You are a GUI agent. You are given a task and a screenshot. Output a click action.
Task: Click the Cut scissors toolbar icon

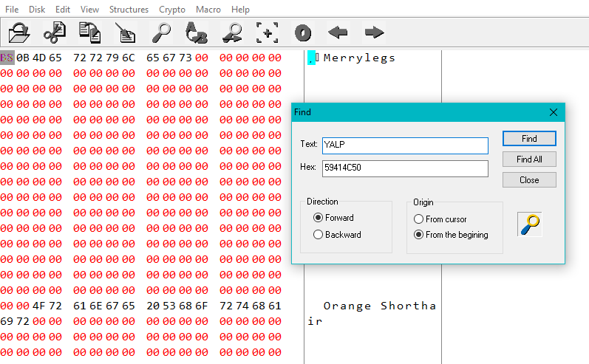(54, 32)
